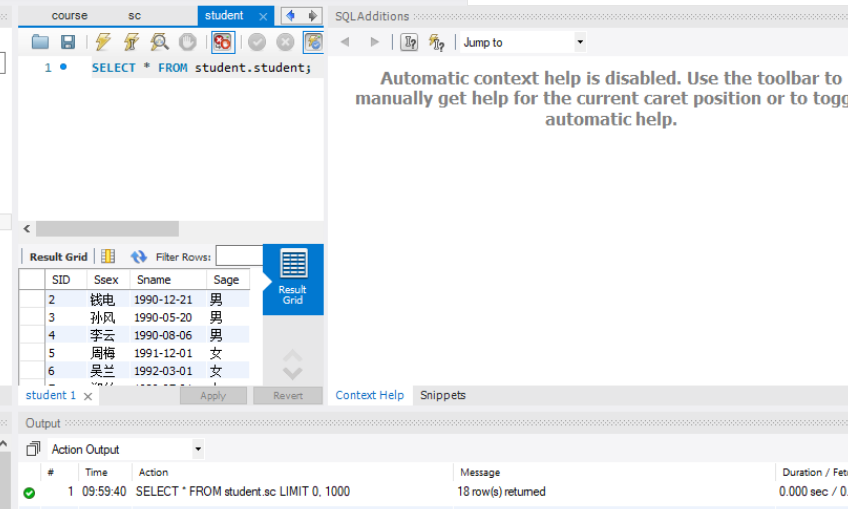The image size is (848, 509).
Task: Click 18 row(s) returned message
Action: click(501, 492)
